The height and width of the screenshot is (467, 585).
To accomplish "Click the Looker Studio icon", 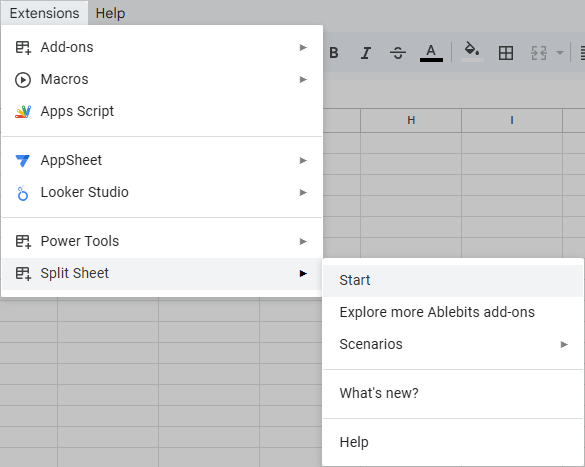I will tap(23, 193).
